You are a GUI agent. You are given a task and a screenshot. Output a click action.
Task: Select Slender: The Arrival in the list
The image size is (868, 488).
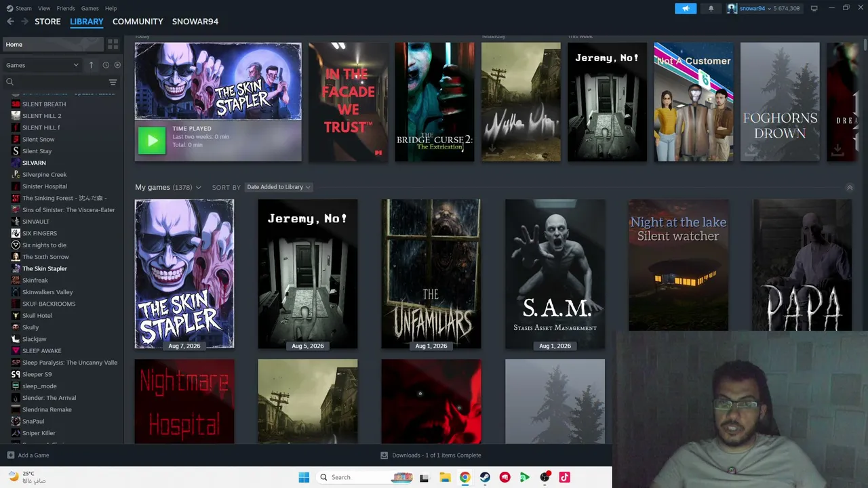click(49, 398)
